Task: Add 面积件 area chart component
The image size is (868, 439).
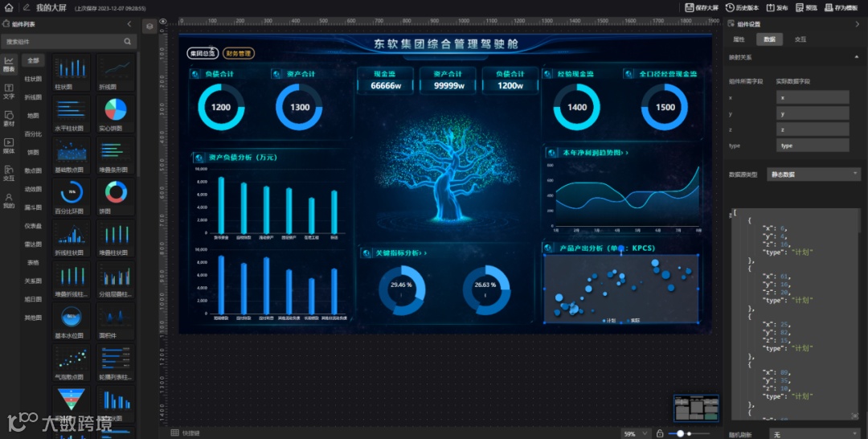Action: (x=116, y=321)
